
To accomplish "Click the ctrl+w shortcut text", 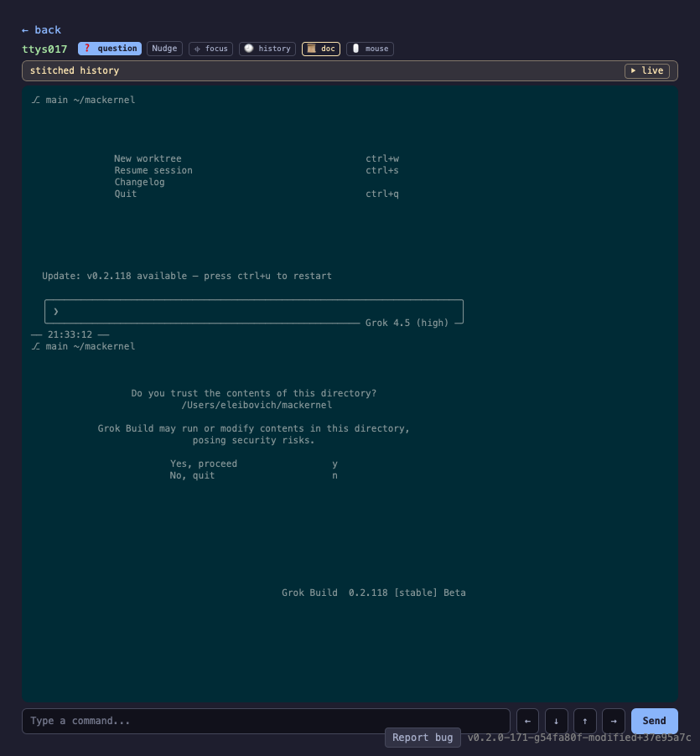I will click(x=382, y=158).
